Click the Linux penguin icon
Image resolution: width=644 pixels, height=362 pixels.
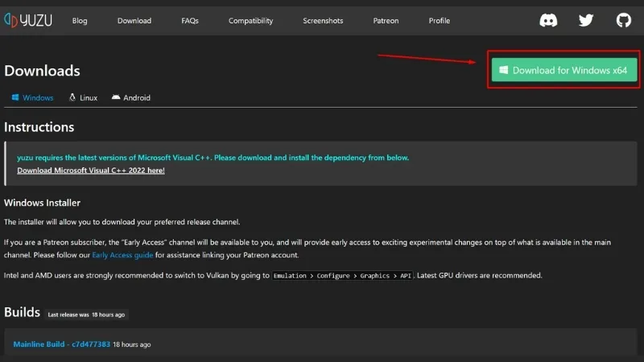(x=72, y=98)
